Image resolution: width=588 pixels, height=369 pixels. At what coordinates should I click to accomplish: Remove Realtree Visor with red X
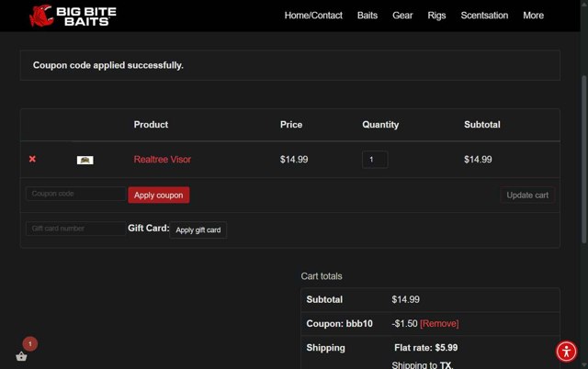click(x=32, y=159)
